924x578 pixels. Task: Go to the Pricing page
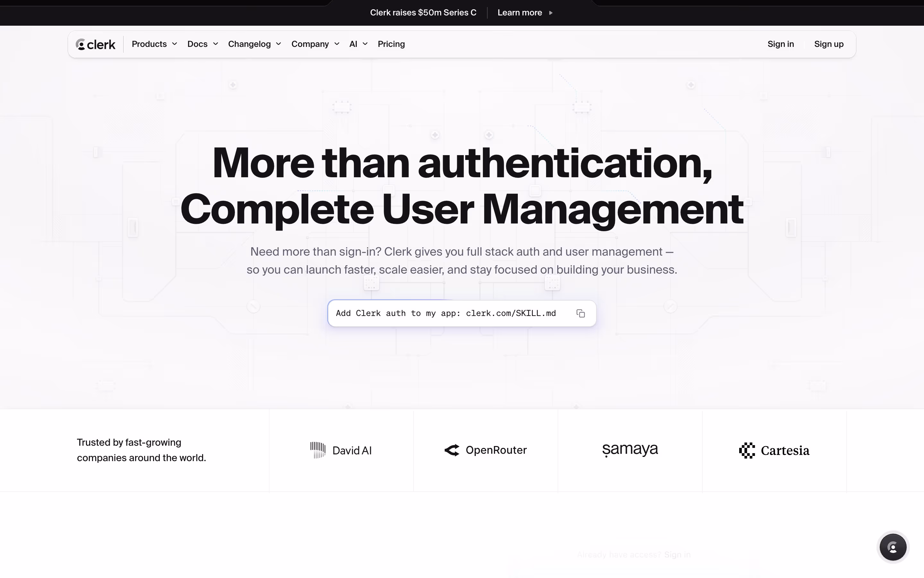tap(391, 44)
